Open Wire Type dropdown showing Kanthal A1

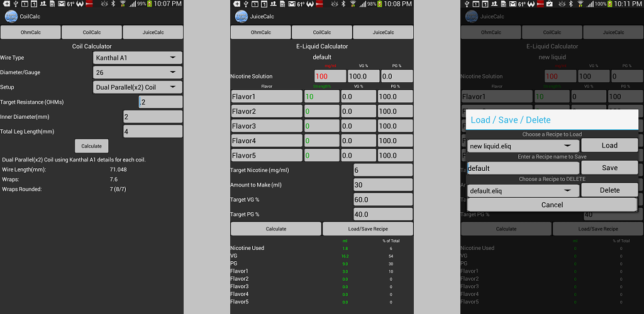tap(138, 58)
